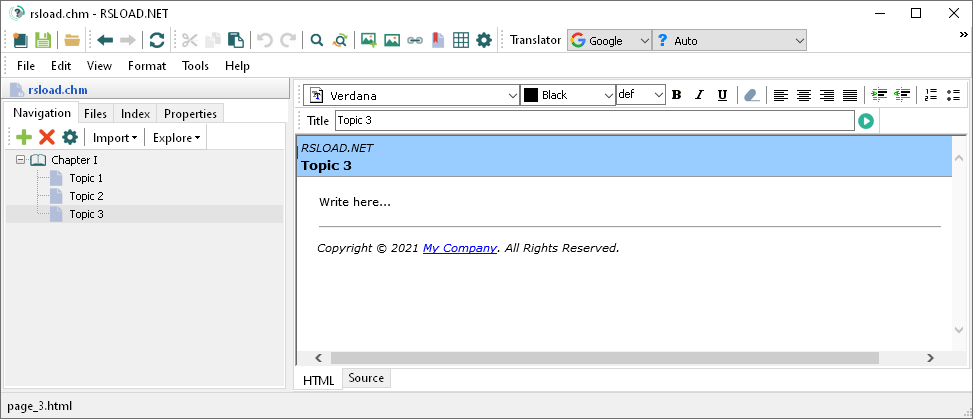
Task: Switch to the Source tab
Action: point(365,378)
